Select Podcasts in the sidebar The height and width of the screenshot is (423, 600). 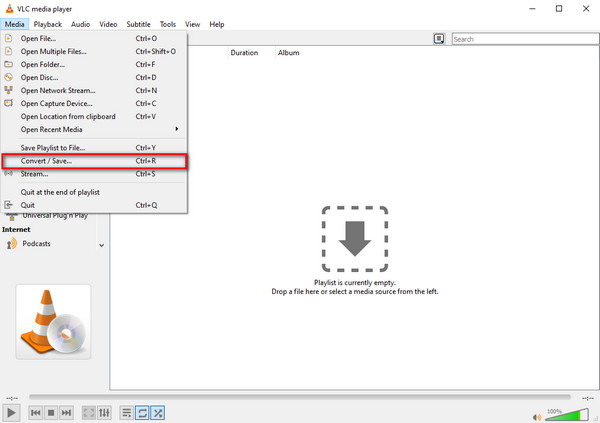(36, 243)
